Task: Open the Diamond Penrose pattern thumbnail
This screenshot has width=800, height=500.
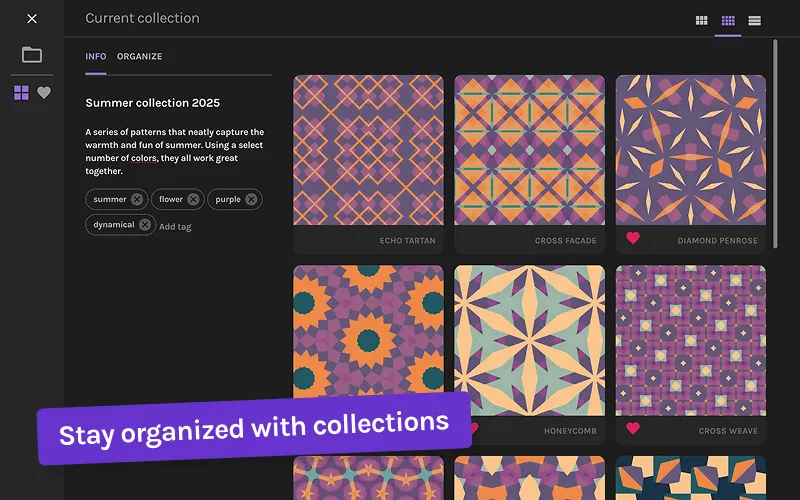Action: click(x=691, y=150)
